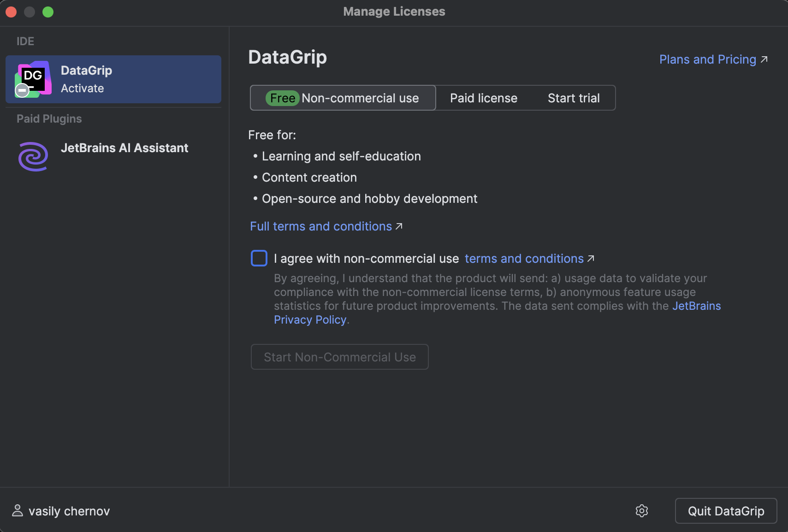
Task: Click the user profile icon near vasily chernov
Action: click(x=17, y=511)
